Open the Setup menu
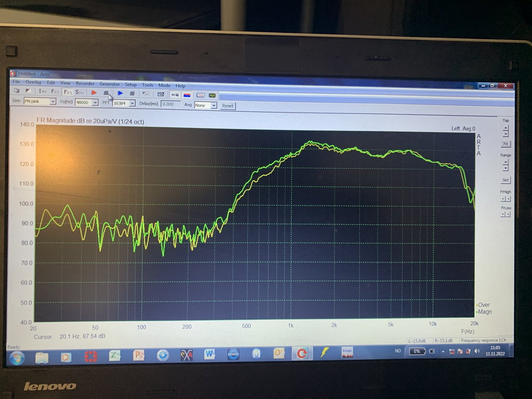 (131, 84)
